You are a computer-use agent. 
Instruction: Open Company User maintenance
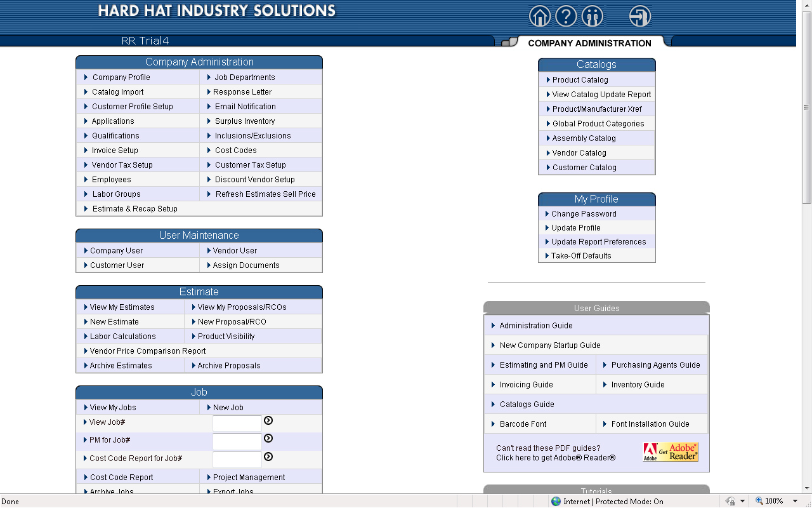(117, 251)
